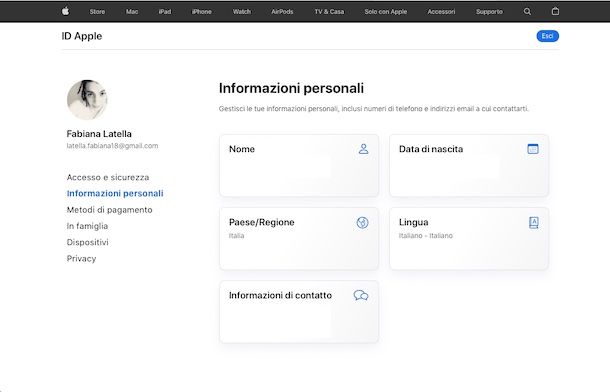Image resolution: width=610 pixels, height=392 pixels.
Task: Open the Lingua card
Action: [x=469, y=238]
